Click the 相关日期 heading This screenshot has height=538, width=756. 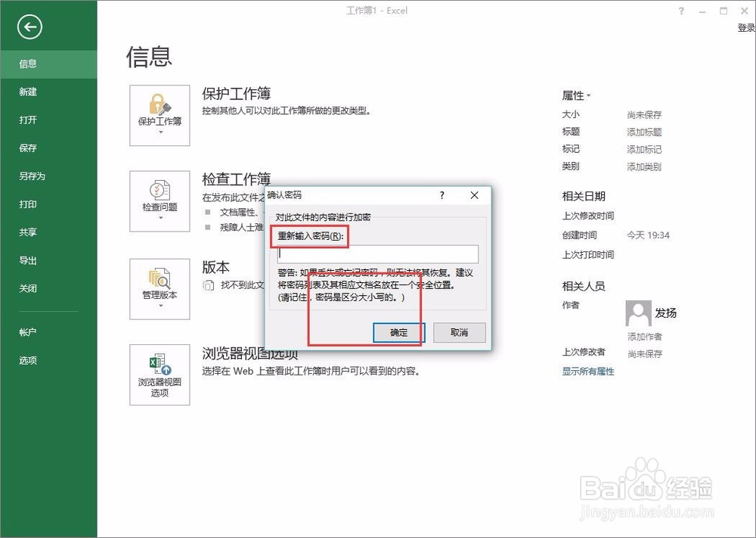click(x=584, y=197)
